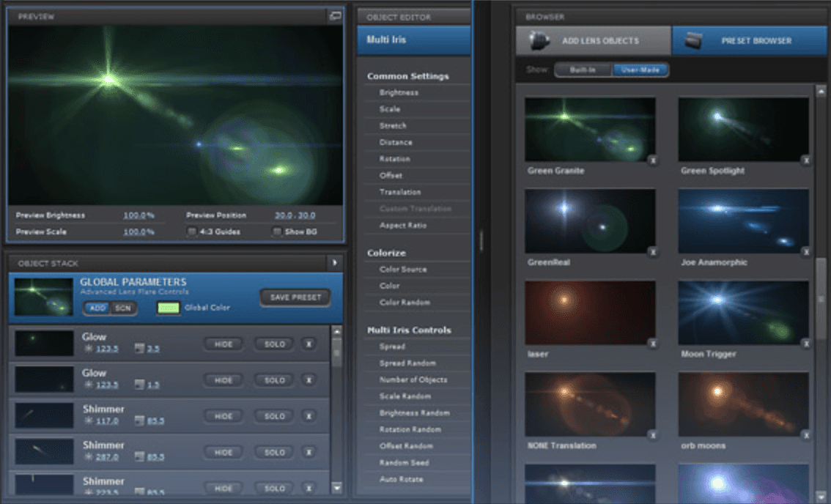Load the Joe Anamorphic preset thumbnail
Image resolution: width=831 pixels, height=504 pixels.
pyautogui.click(x=743, y=221)
